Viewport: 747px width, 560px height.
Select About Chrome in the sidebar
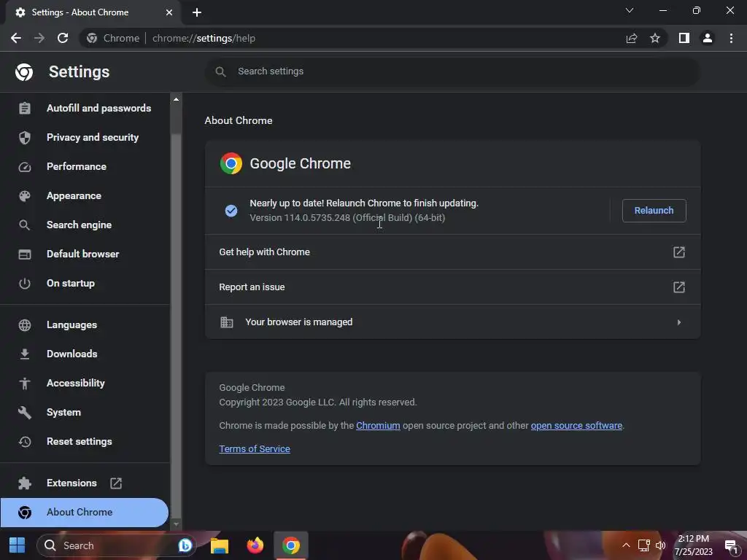85,513
